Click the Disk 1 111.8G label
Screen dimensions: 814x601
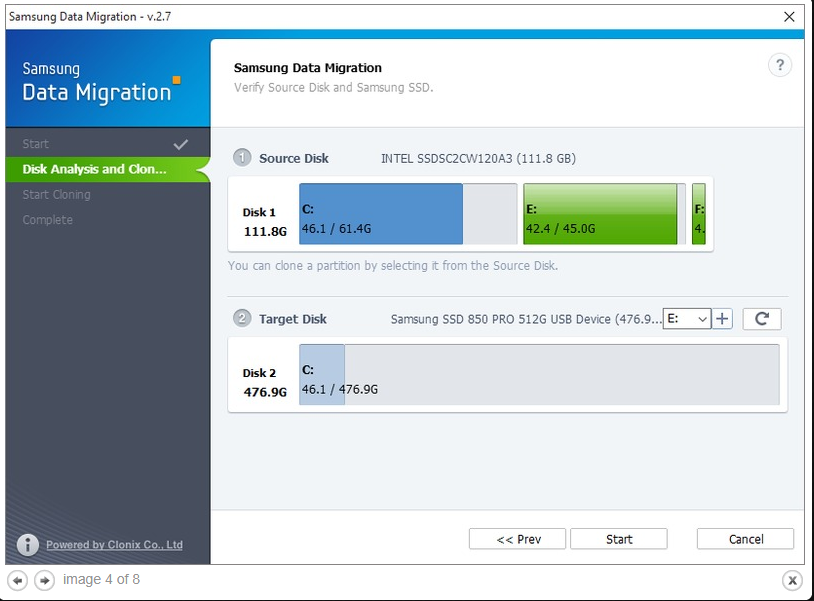coord(264,222)
